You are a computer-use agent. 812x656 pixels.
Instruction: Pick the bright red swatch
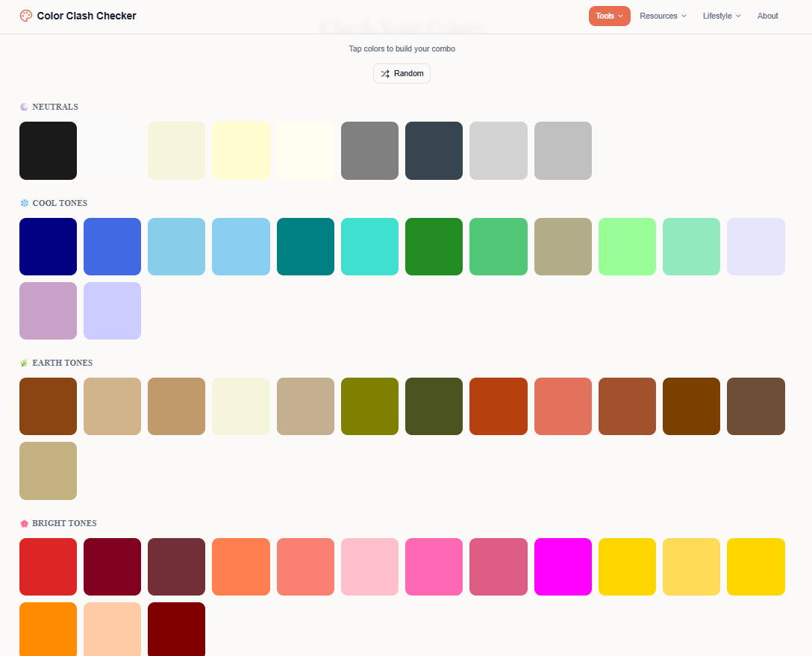(49, 566)
